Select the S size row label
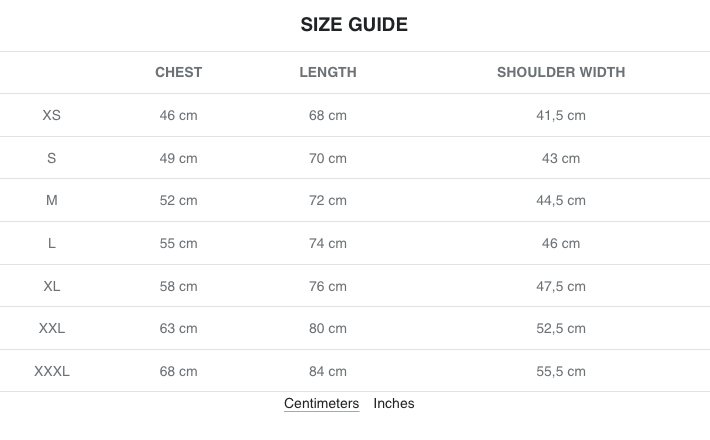 click(52, 158)
